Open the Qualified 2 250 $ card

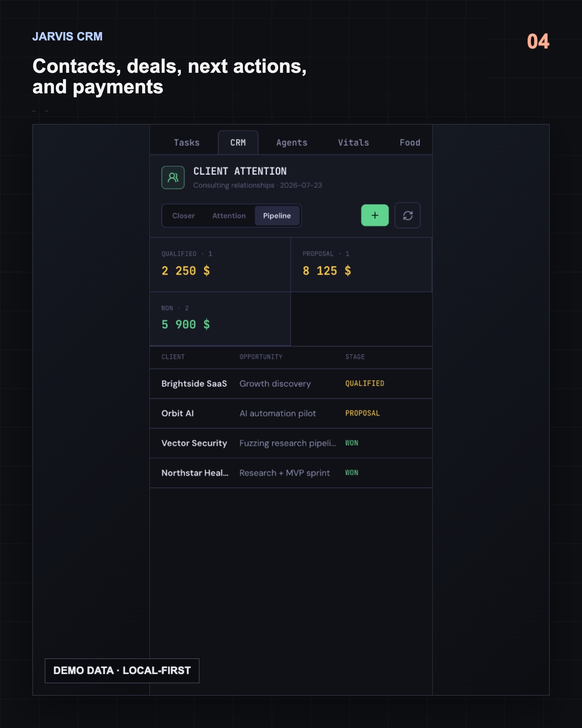point(220,265)
